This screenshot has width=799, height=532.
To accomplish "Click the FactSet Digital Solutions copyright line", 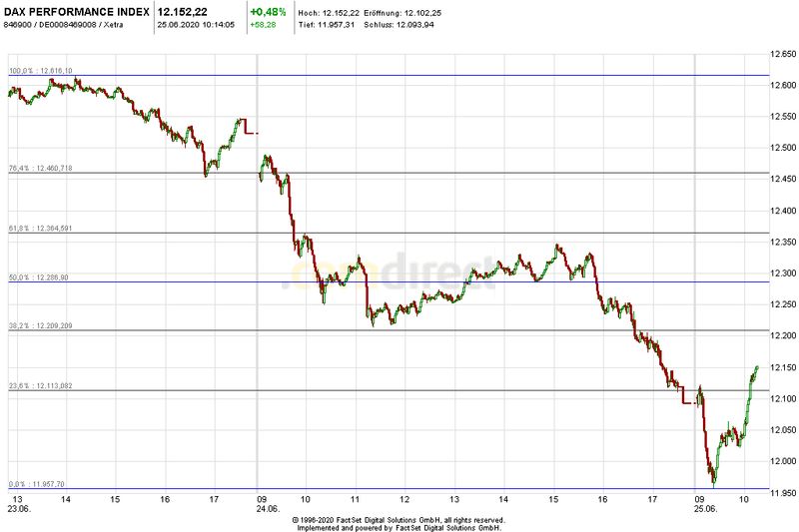I will click(x=399, y=520).
